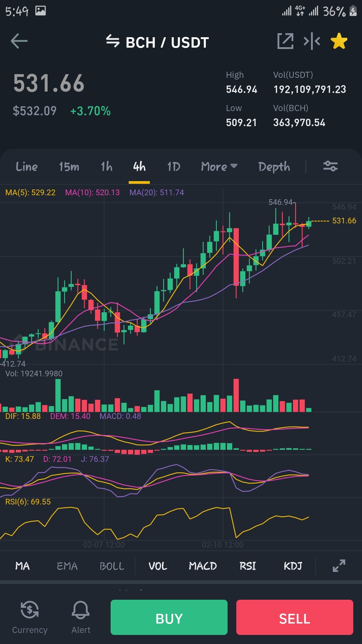
Task: Switch to the 15m timeframe
Action: tap(69, 166)
